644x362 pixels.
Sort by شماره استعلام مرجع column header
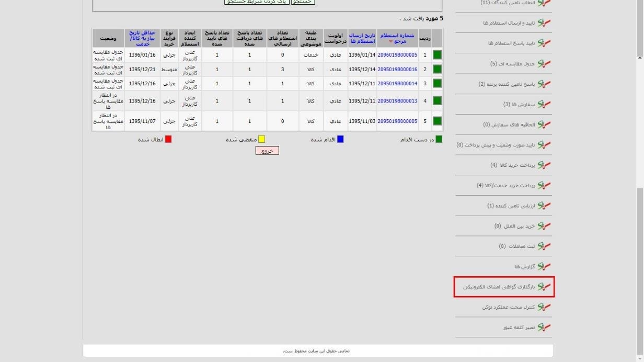coord(397,38)
